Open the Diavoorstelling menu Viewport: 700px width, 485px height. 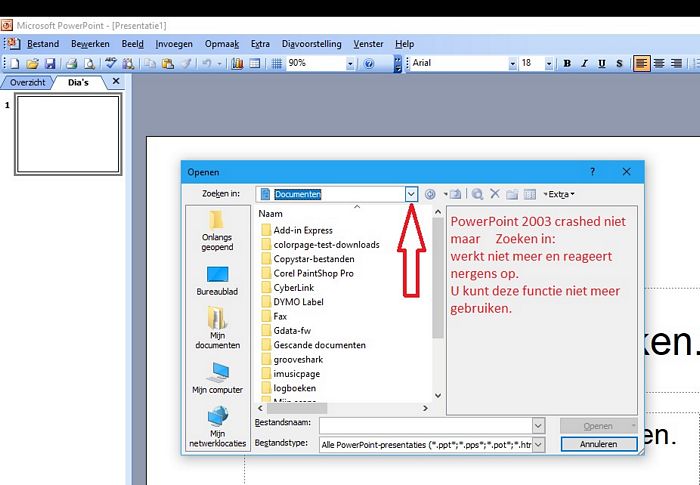click(x=312, y=44)
